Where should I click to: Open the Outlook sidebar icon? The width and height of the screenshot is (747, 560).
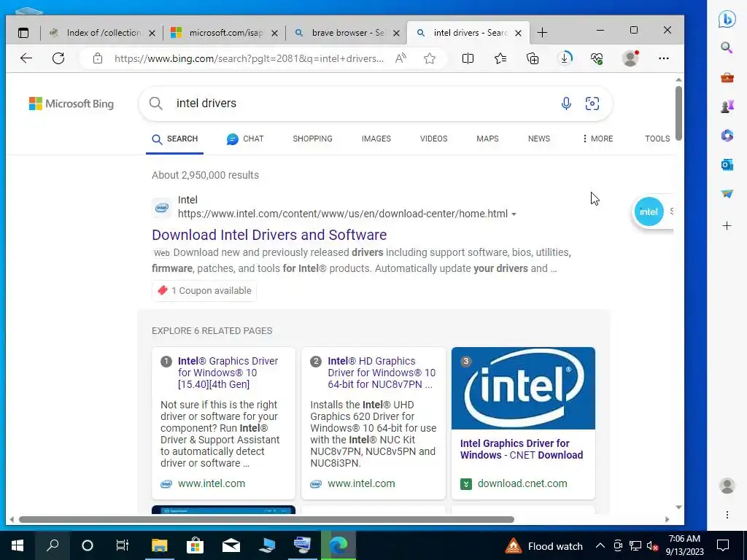pos(727,165)
